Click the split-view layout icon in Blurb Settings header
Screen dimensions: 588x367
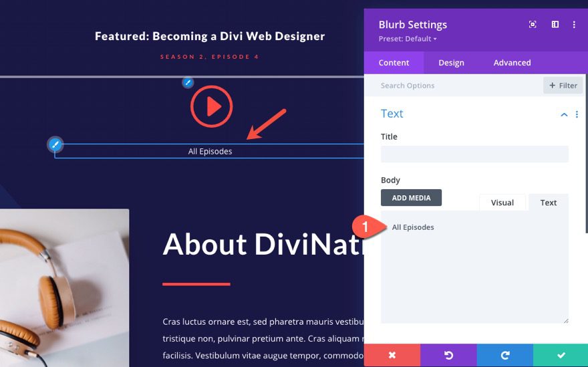coord(555,24)
